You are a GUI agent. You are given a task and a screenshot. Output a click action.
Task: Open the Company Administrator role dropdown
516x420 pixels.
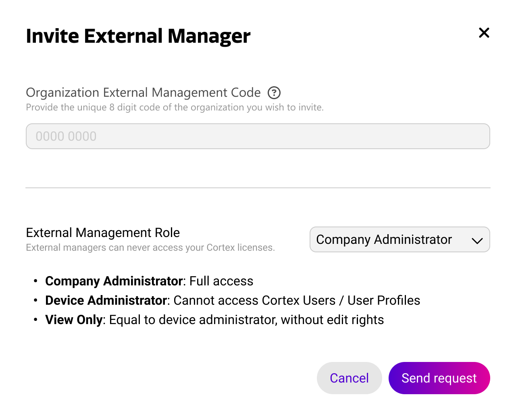399,239
